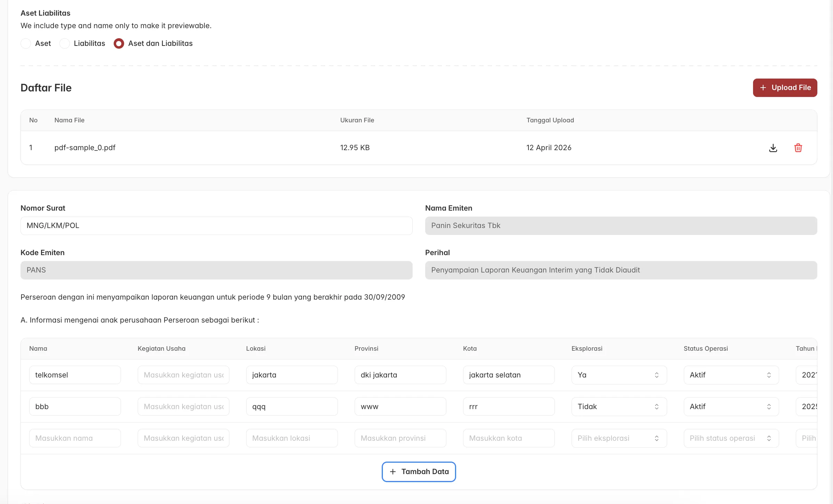
Task: Click the Nomor Surat input field
Action: 216,226
